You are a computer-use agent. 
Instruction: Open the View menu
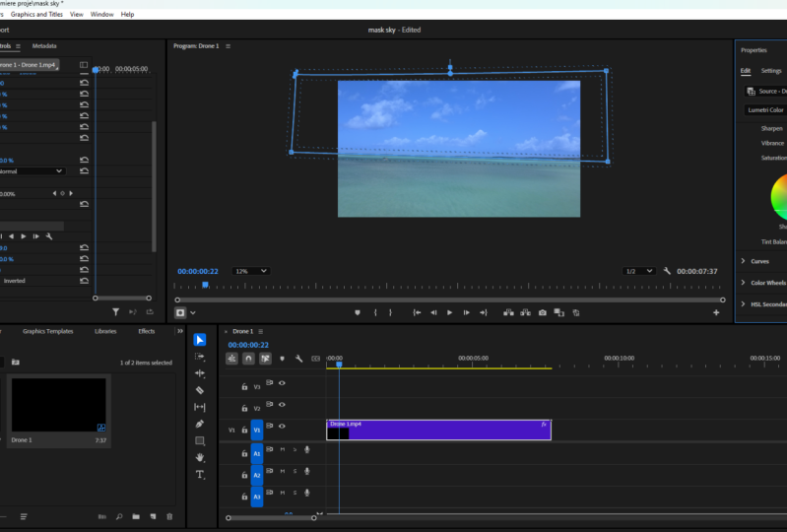pos(76,14)
